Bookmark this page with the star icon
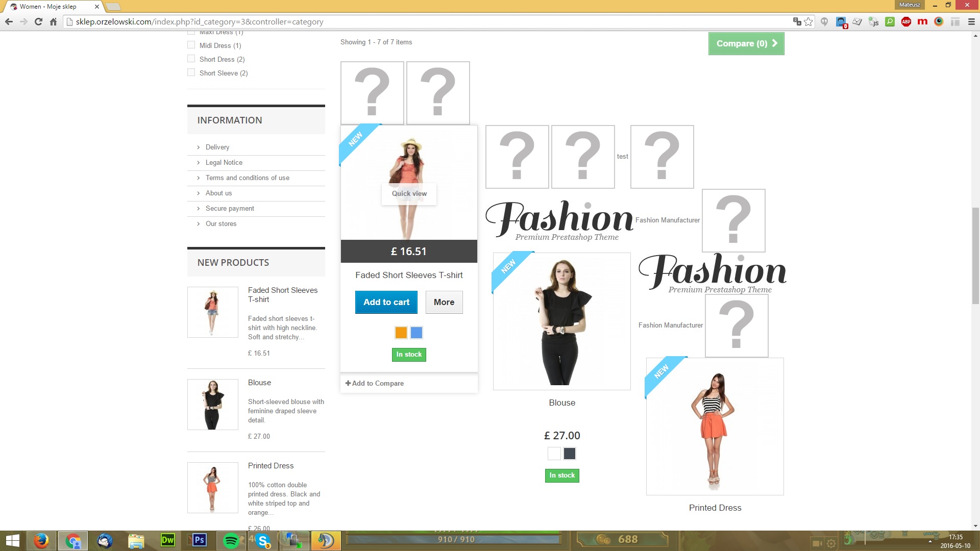Screen dimensions: 980x551 808,22
